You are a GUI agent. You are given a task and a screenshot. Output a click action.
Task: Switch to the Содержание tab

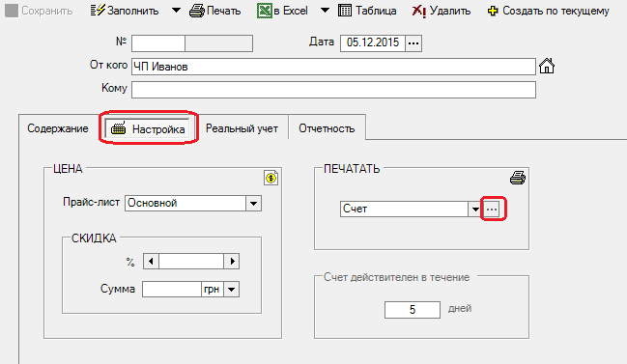[58, 128]
